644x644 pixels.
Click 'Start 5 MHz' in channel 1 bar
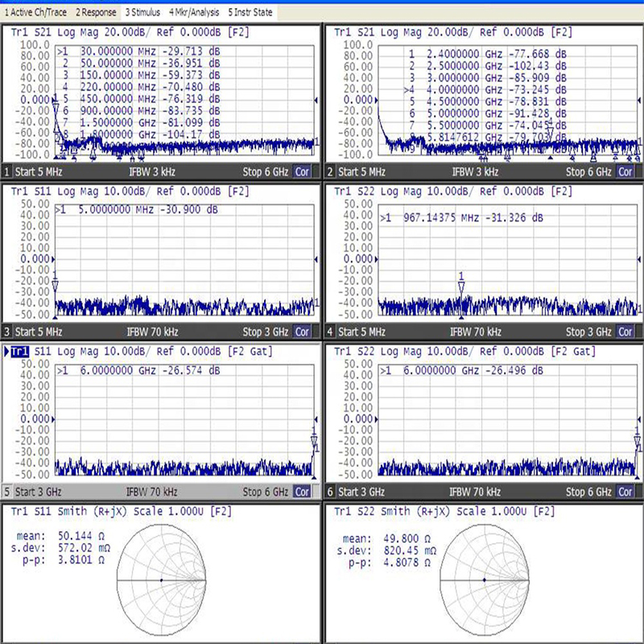click(39, 171)
